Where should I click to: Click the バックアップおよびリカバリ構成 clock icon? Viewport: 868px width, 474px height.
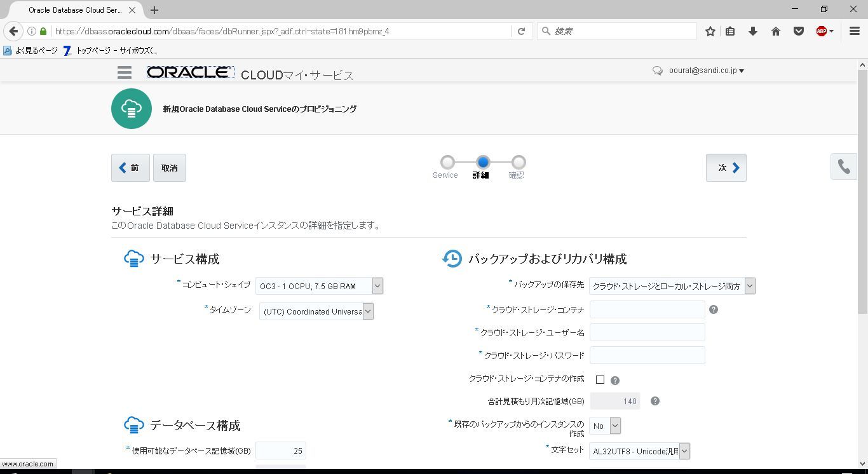pyautogui.click(x=452, y=259)
